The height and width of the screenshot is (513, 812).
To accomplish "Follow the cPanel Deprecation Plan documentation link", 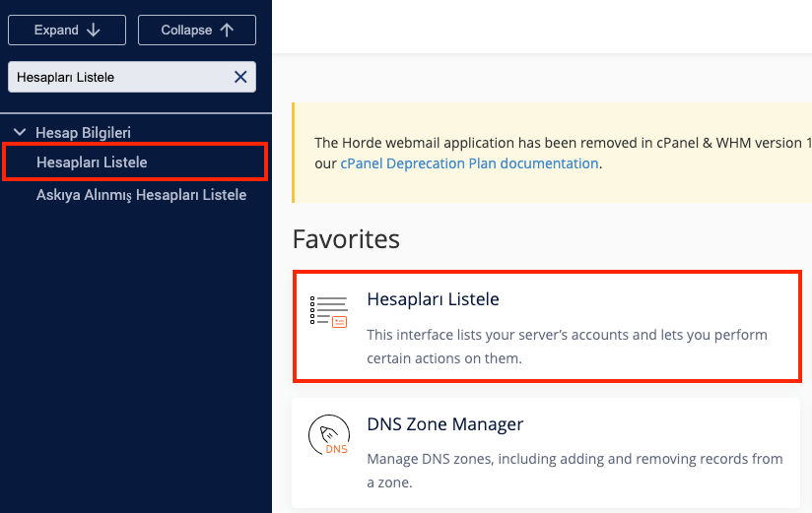I will tap(469, 163).
